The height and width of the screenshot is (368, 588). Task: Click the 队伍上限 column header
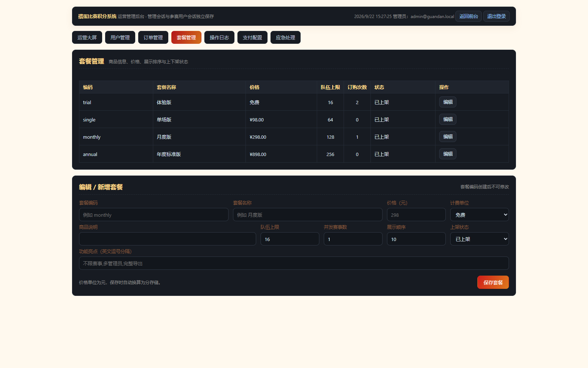pyautogui.click(x=330, y=87)
